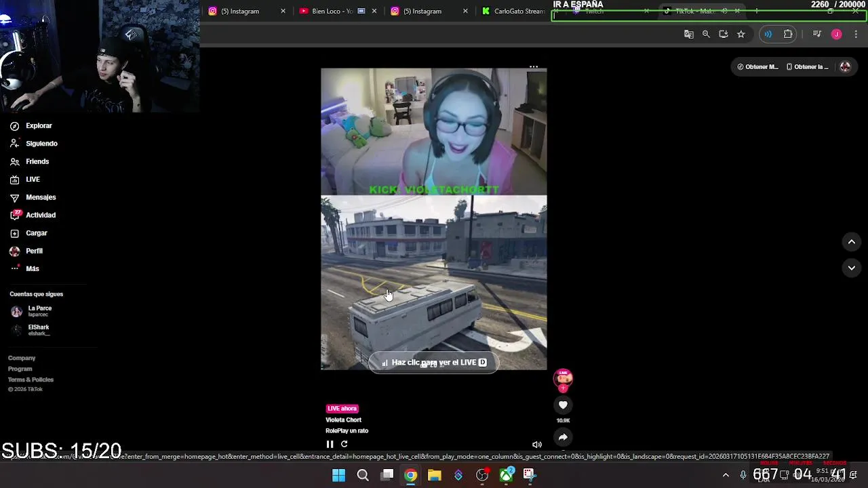
Task: Click Obtener M... button
Action: [x=757, y=66]
